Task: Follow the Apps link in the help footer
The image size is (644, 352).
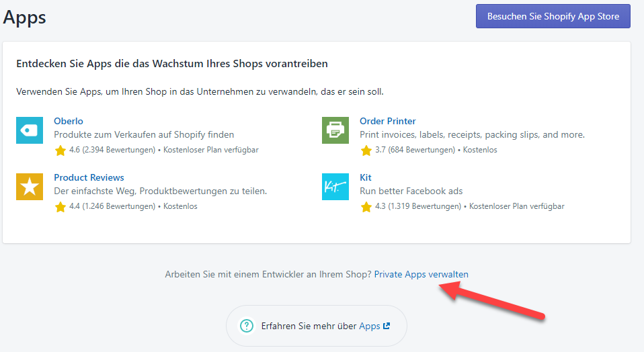Action: click(x=370, y=326)
